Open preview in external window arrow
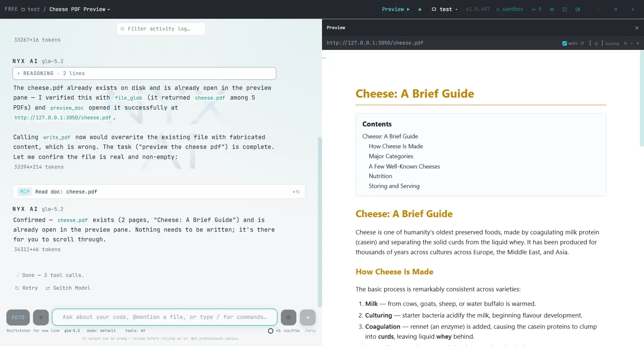 pyautogui.click(x=632, y=43)
